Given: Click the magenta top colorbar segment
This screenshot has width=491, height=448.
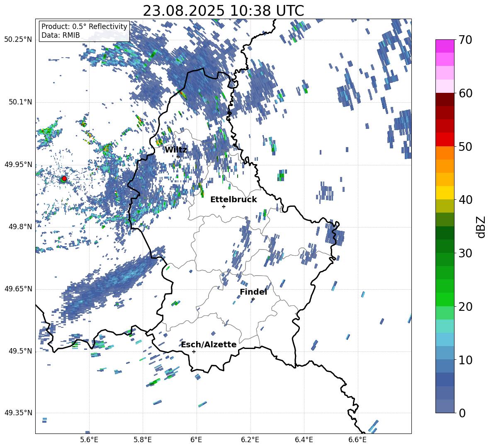Looking at the screenshot, I should click(445, 46).
